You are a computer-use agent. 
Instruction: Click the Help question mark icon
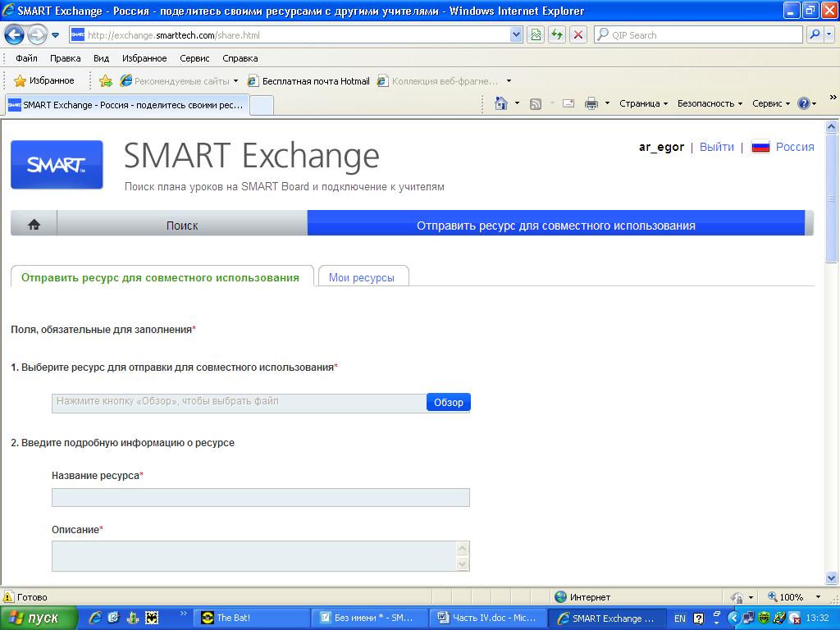(x=804, y=103)
